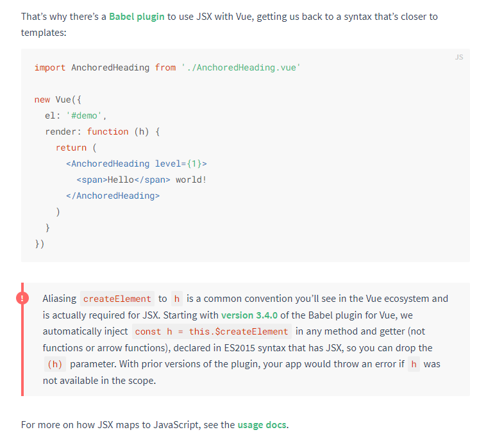This screenshot has height=448, width=495.
Task: Click the const h = this.$createElement code
Action: (x=212, y=331)
